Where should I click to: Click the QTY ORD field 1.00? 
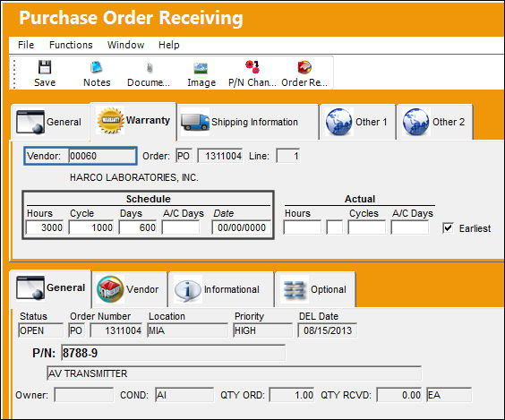click(x=292, y=395)
